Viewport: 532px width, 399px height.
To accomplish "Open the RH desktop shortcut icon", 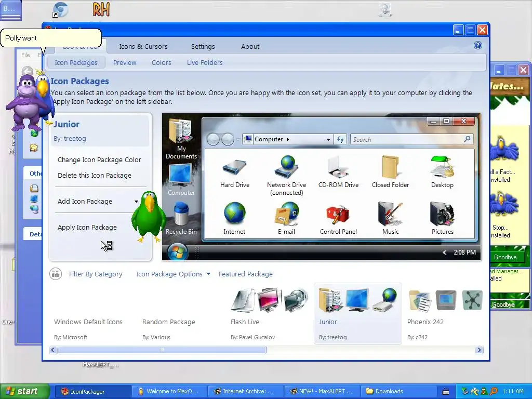I will point(101,9).
